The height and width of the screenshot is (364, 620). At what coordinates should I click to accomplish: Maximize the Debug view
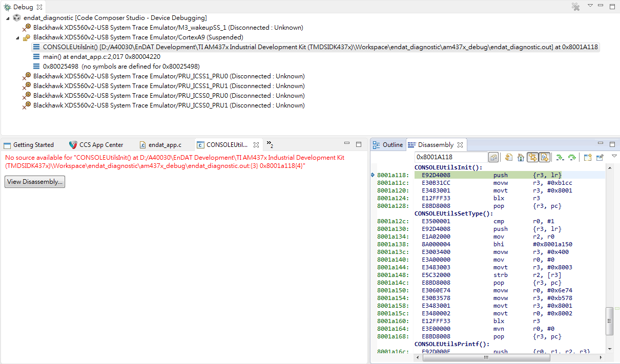612,6
